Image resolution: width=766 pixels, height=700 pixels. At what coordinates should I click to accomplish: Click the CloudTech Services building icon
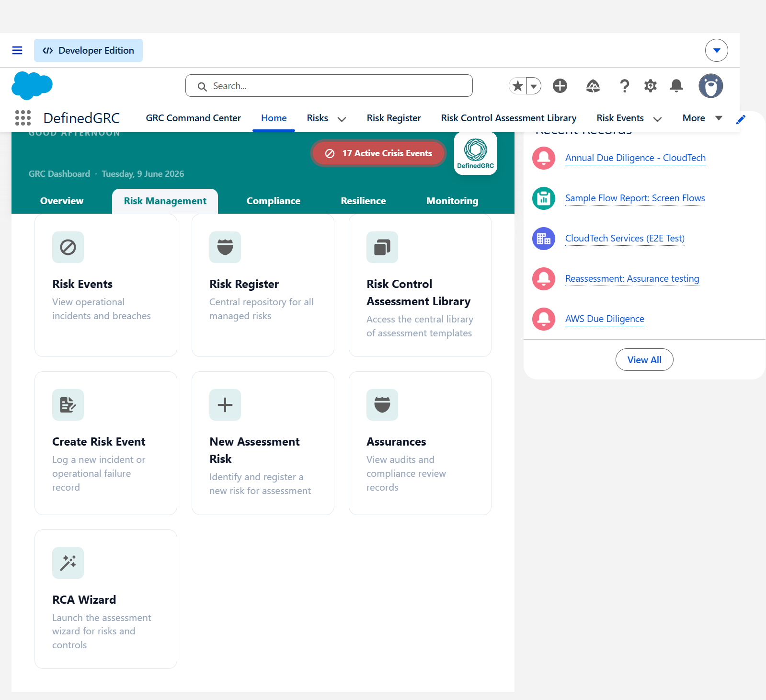pyautogui.click(x=544, y=239)
